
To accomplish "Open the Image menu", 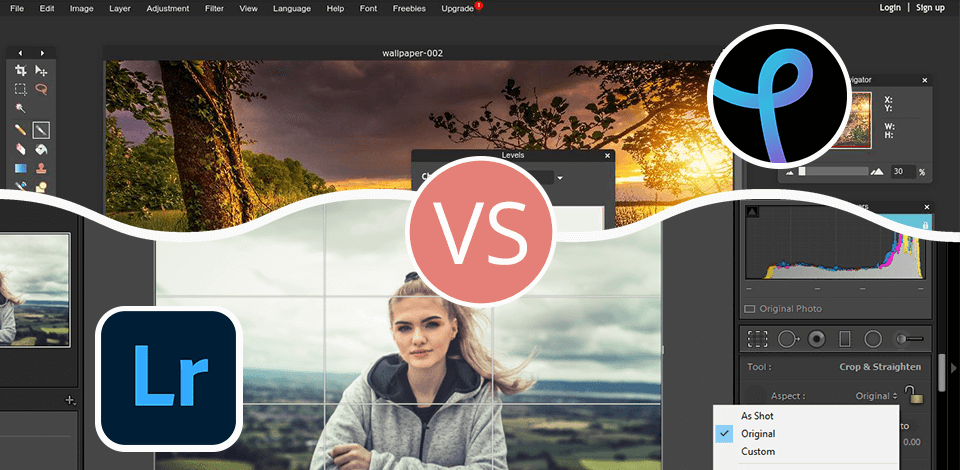I will (x=81, y=9).
